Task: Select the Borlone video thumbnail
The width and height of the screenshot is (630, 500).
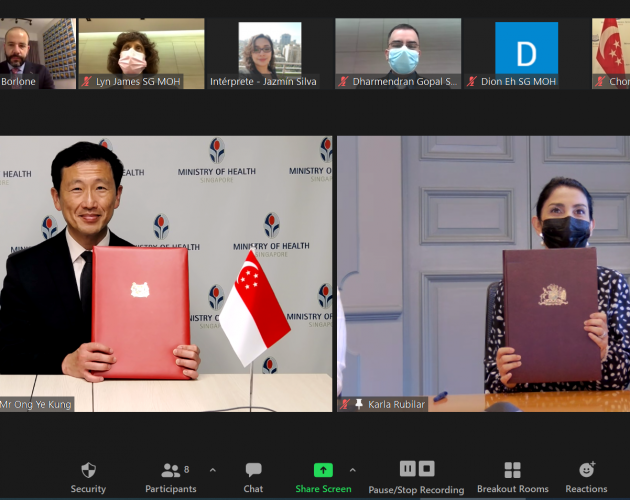Action: coord(37,50)
